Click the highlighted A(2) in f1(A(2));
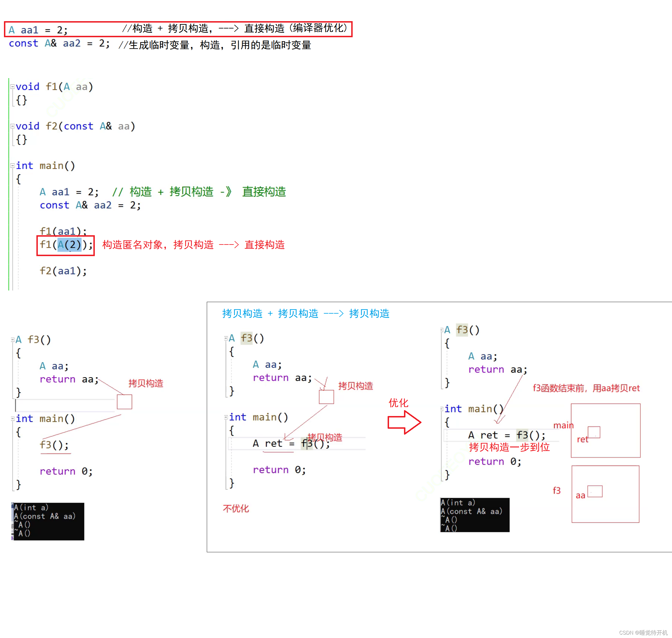 pos(69,245)
